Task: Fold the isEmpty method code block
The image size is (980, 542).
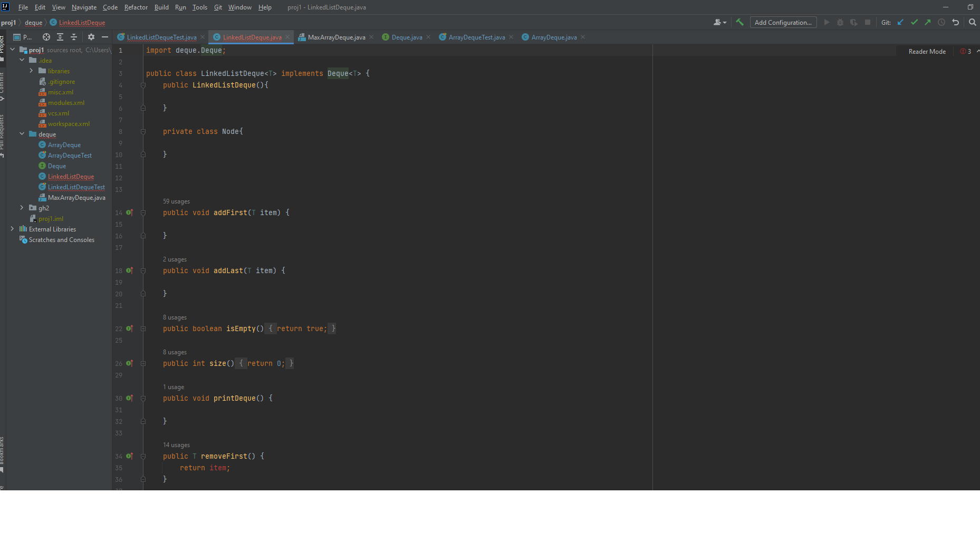Action: (143, 328)
